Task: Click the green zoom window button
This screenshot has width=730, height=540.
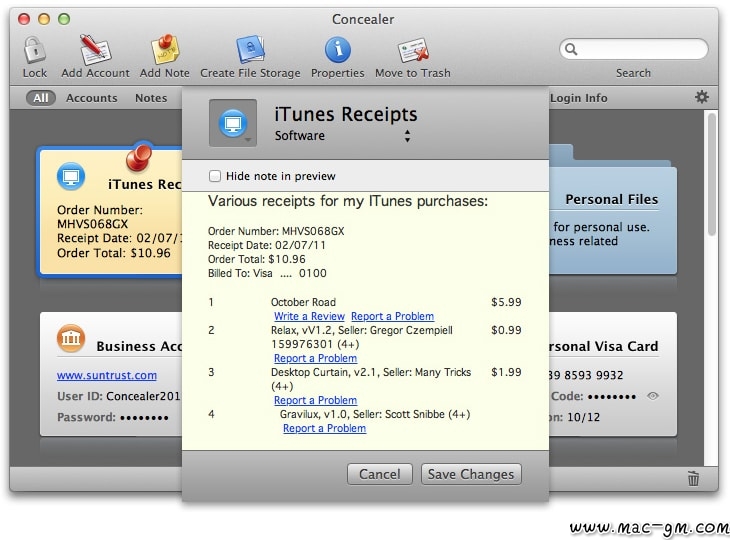Action: point(64,19)
